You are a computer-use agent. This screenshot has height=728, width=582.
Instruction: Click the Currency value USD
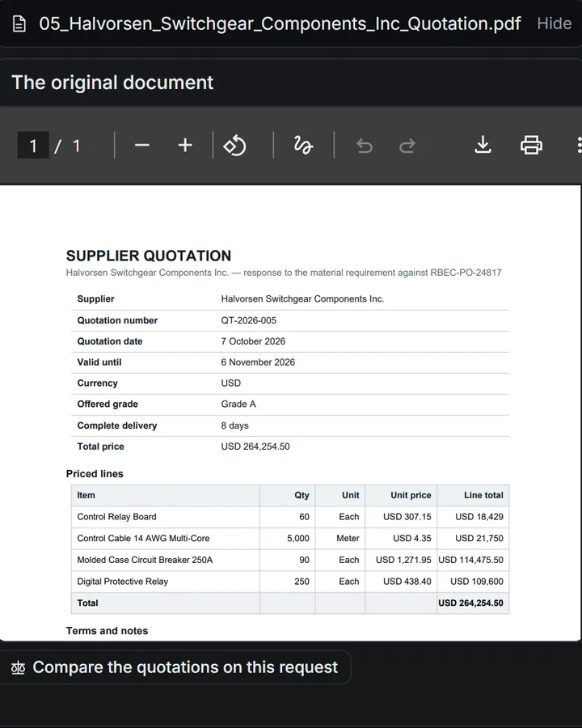pyautogui.click(x=230, y=383)
